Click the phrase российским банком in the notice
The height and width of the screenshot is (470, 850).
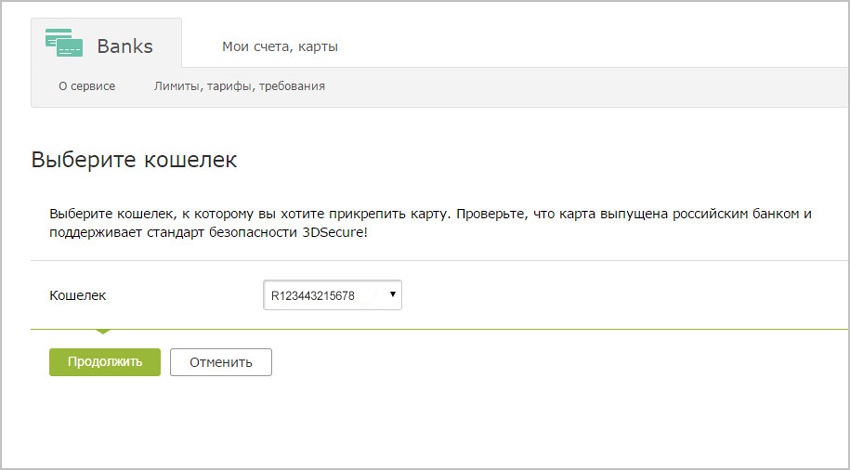tap(736, 214)
